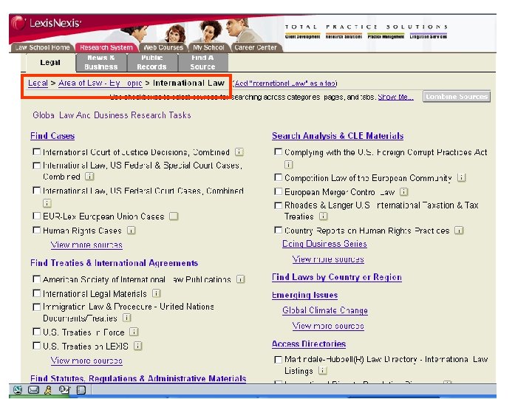Open the Career Center tab
The image size is (532, 399).
256,47
